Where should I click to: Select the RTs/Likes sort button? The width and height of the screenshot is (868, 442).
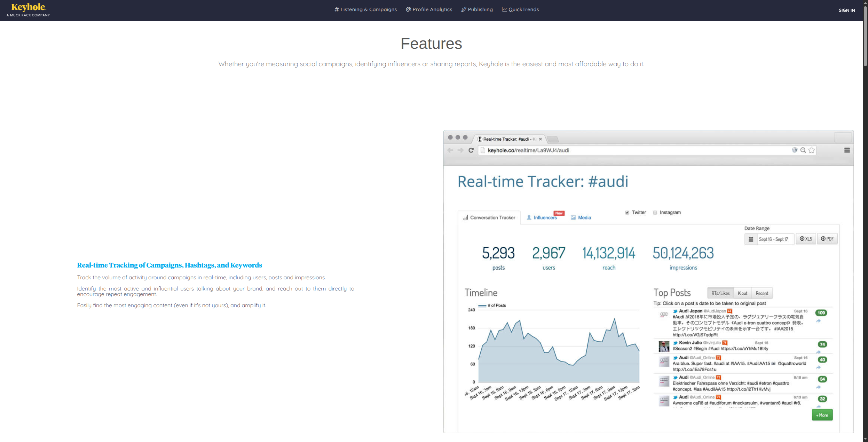point(720,293)
